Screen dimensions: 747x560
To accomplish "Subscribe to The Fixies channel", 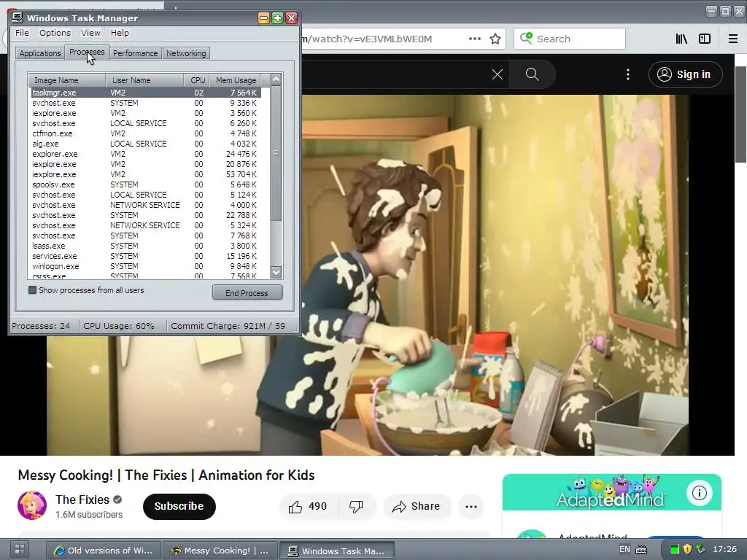I will (179, 506).
